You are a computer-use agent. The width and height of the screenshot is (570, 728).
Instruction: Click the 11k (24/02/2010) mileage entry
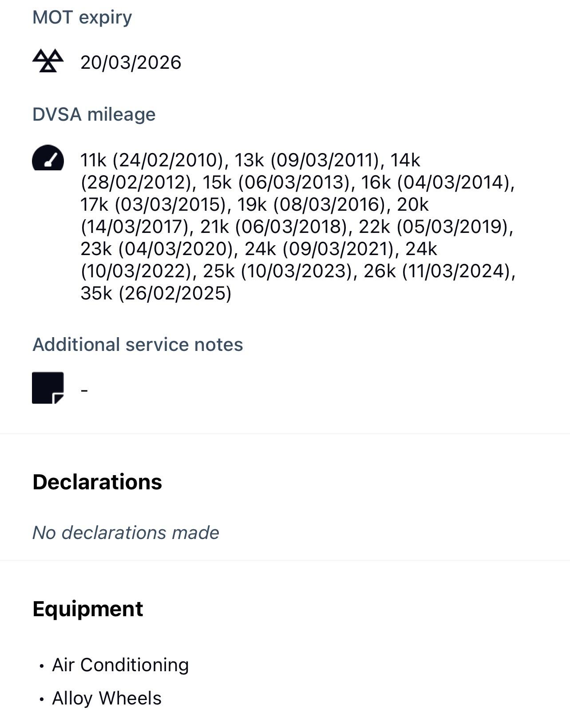click(x=151, y=160)
